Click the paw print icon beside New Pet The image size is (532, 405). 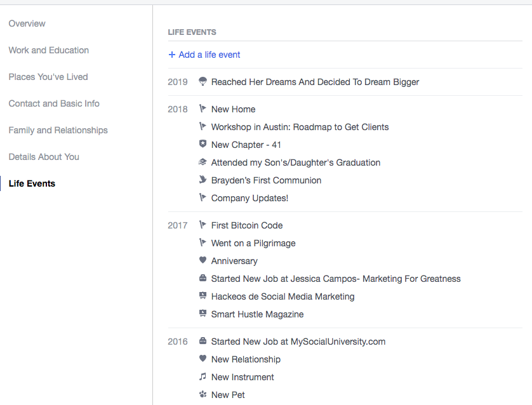pyautogui.click(x=203, y=395)
